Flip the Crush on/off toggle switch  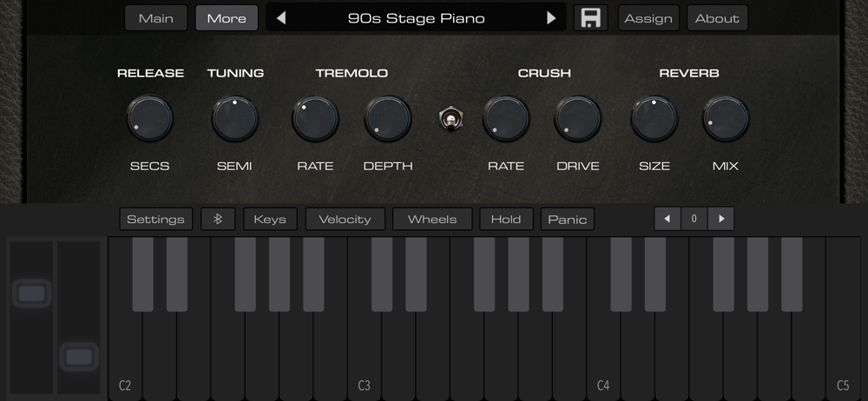pos(450,119)
